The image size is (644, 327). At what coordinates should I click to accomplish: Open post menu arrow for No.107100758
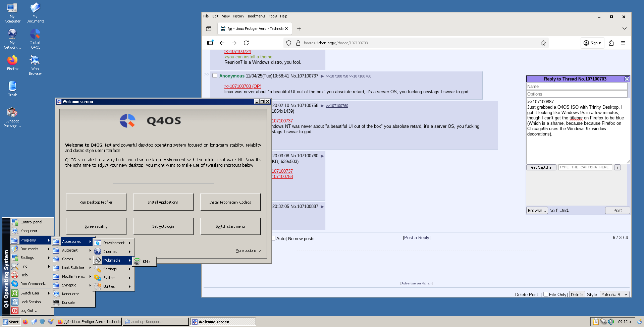coord(322,106)
